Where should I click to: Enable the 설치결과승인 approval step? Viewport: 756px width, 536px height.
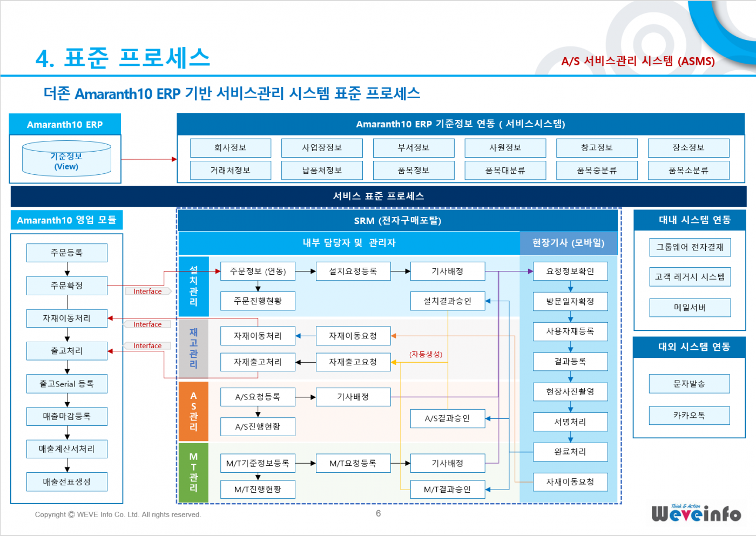pyautogui.click(x=448, y=301)
